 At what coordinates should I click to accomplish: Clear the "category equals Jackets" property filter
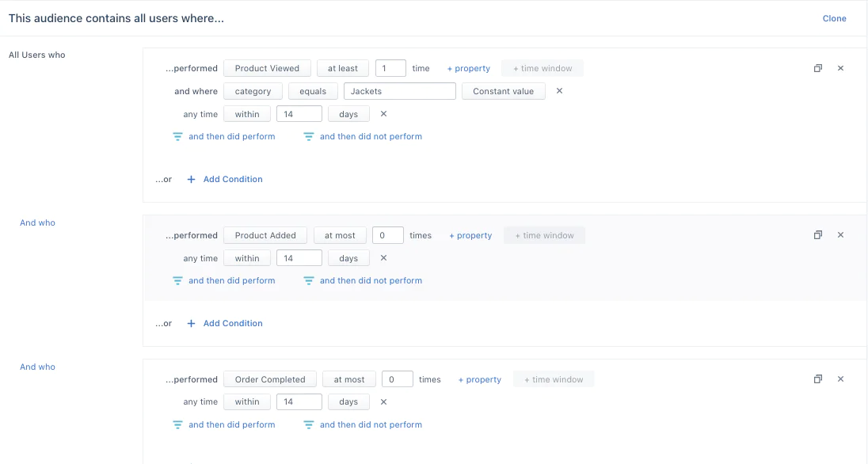(559, 91)
